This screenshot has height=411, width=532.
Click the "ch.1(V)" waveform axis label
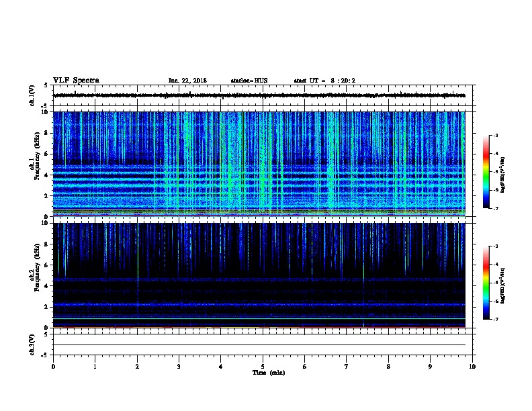point(32,95)
